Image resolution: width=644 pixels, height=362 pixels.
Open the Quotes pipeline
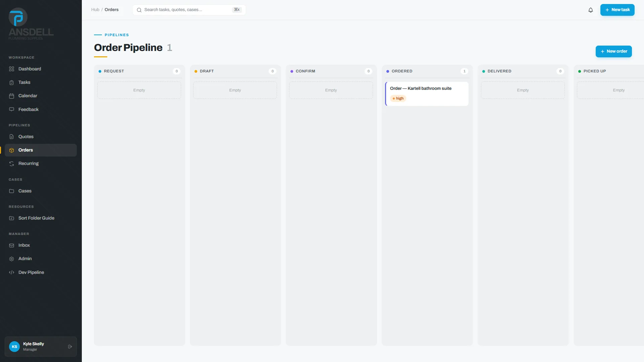pyautogui.click(x=41, y=137)
